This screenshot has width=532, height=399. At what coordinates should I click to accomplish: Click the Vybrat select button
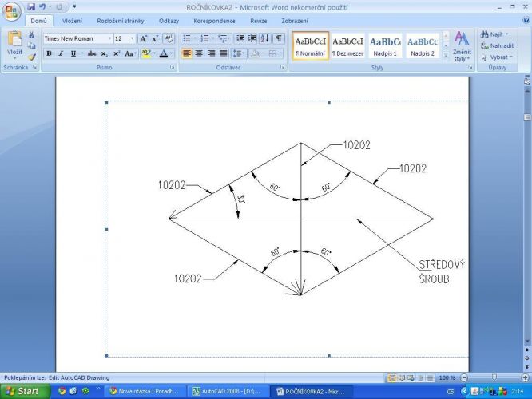[x=497, y=57]
